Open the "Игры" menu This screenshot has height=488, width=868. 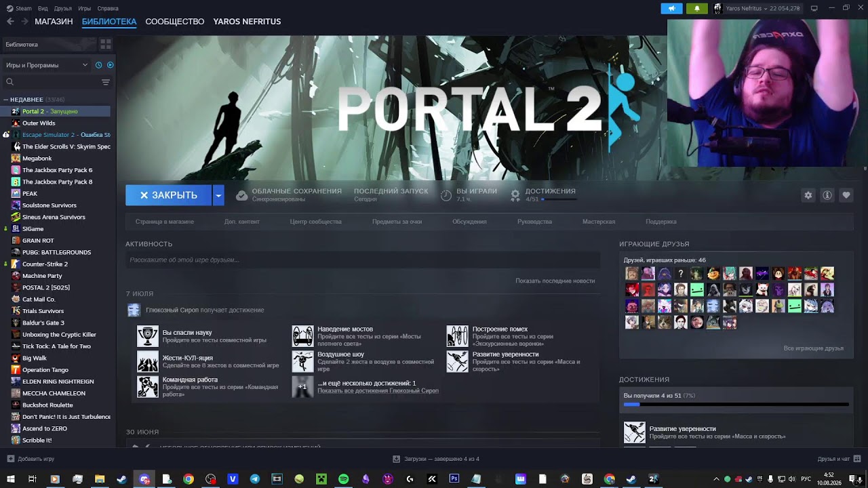coord(85,8)
